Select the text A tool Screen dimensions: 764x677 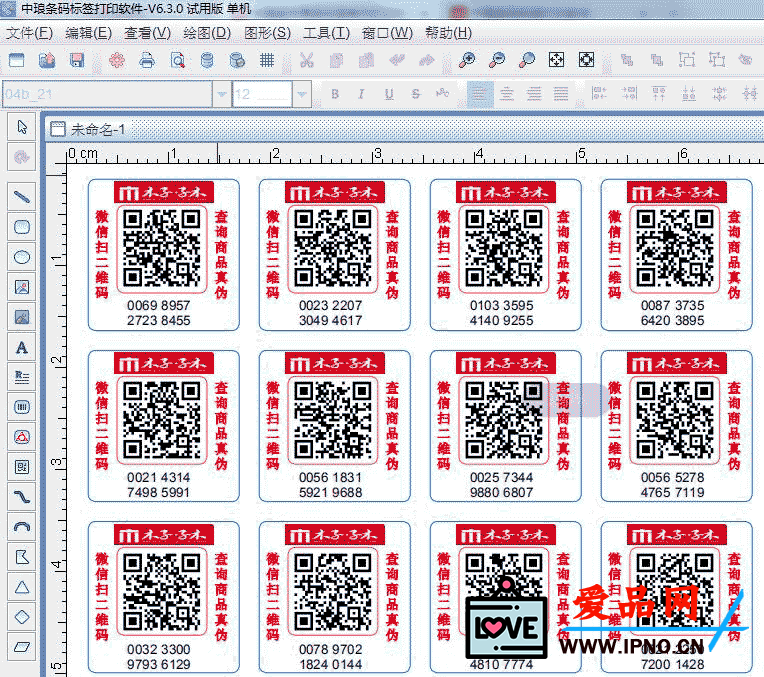click(x=22, y=347)
